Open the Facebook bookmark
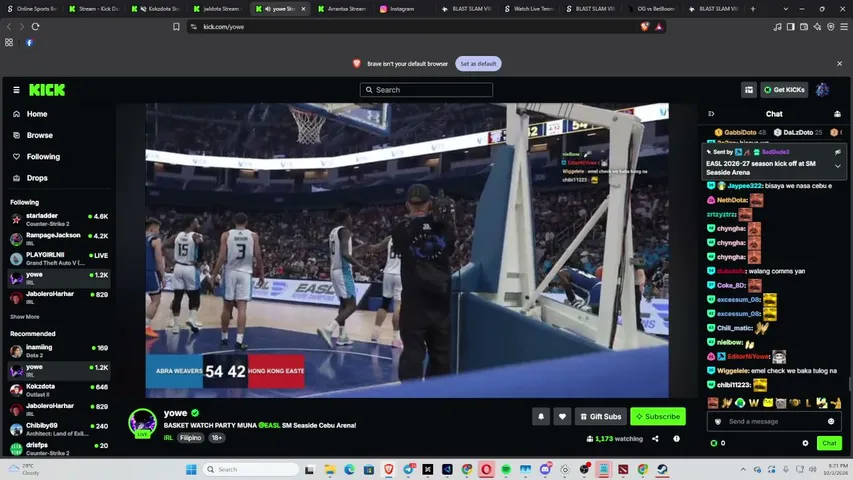Screen dimensions: 853x480 29,42
